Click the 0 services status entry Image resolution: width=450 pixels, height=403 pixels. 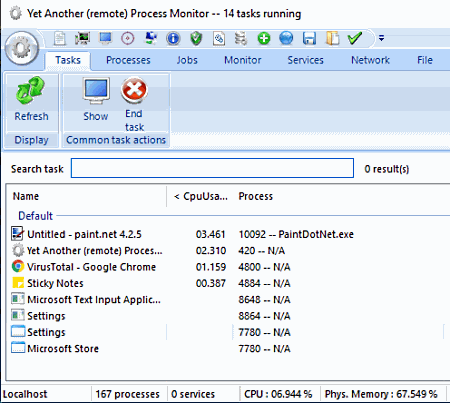coord(193,394)
